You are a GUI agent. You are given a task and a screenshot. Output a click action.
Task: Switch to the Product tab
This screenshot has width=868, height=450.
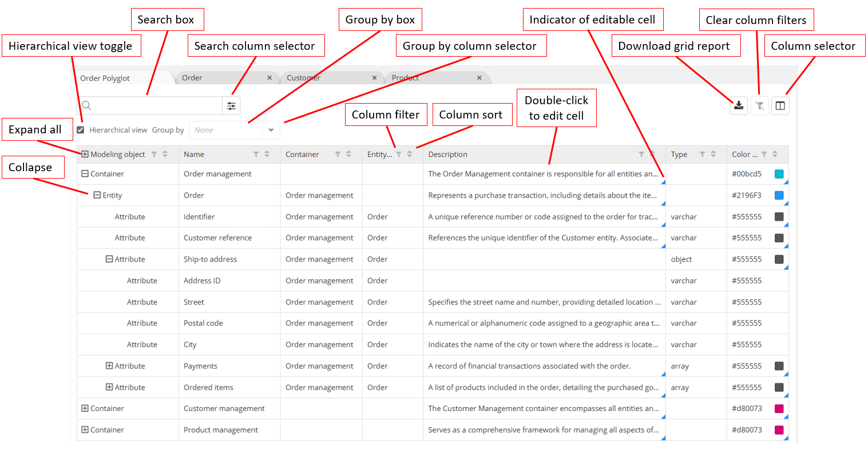click(405, 78)
